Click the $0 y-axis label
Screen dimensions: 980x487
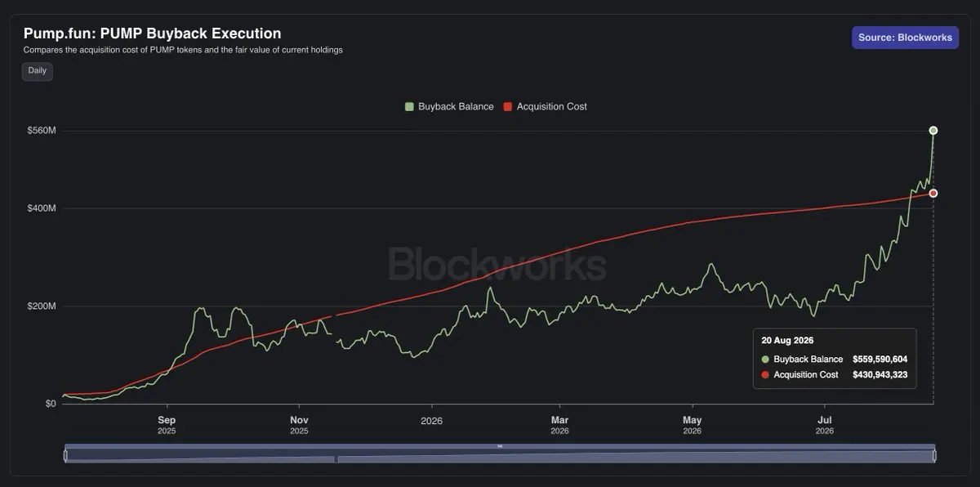pyautogui.click(x=51, y=404)
